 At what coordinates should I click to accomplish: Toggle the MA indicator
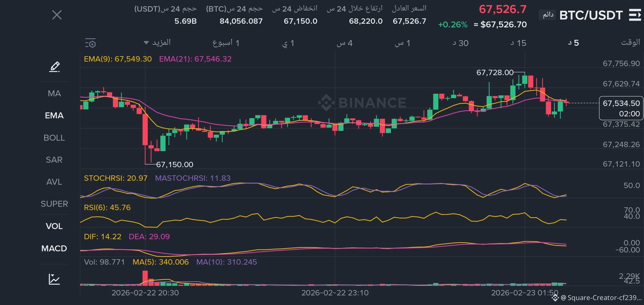[54, 93]
